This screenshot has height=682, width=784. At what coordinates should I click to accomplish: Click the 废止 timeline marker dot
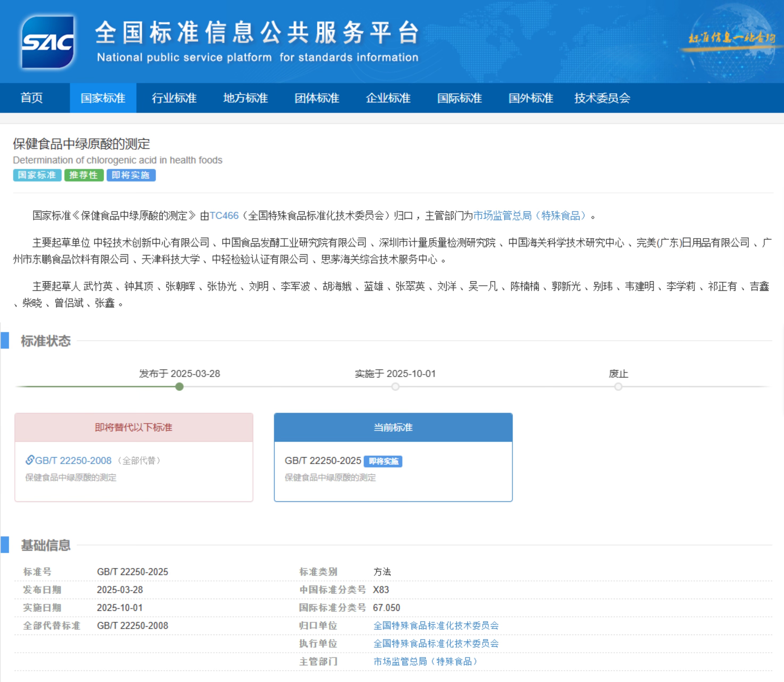tap(618, 387)
